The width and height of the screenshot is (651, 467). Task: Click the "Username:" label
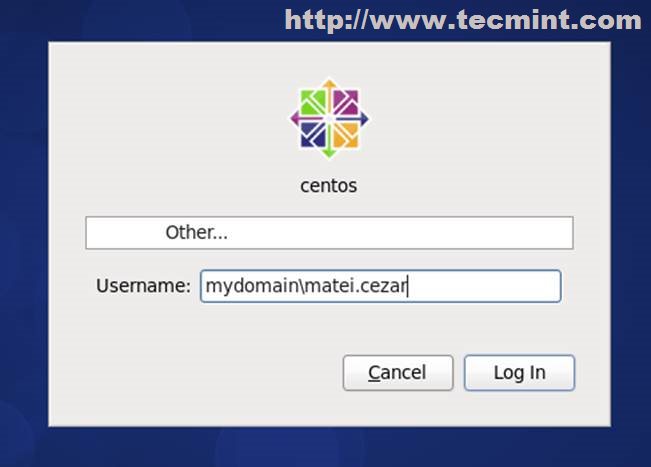[143, 286]
